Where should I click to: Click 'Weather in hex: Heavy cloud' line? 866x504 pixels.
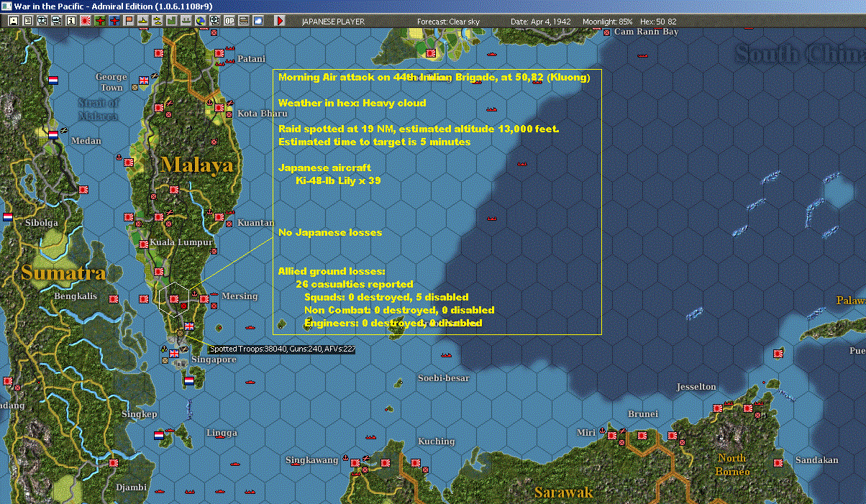[x=352, y=104]
